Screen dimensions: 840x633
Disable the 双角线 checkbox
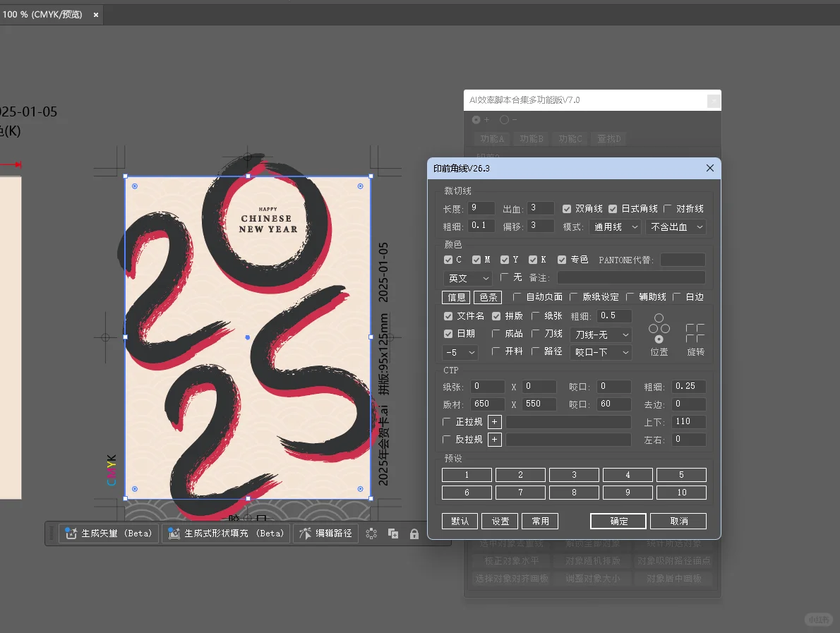pyautogui.click(x=565, y=208)
